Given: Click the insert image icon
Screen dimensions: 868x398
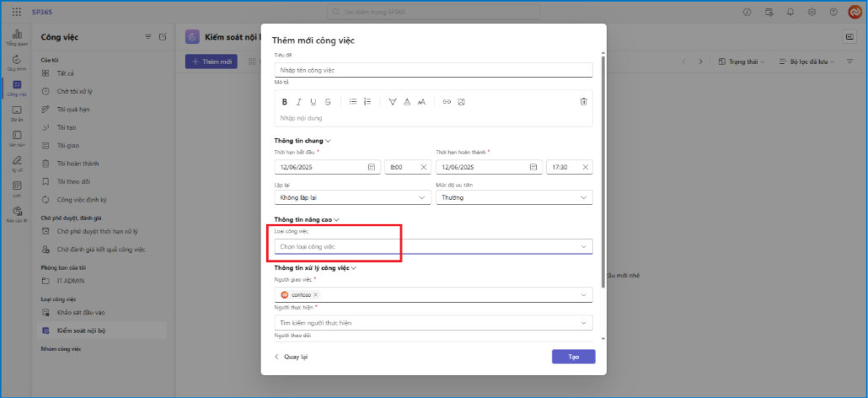Looking at the screenshot, I should point(462,102).
